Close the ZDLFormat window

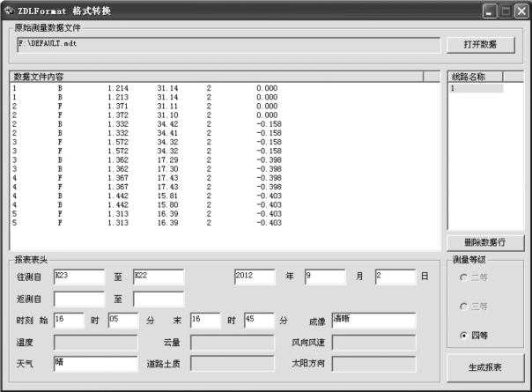(x=521, y=11)
